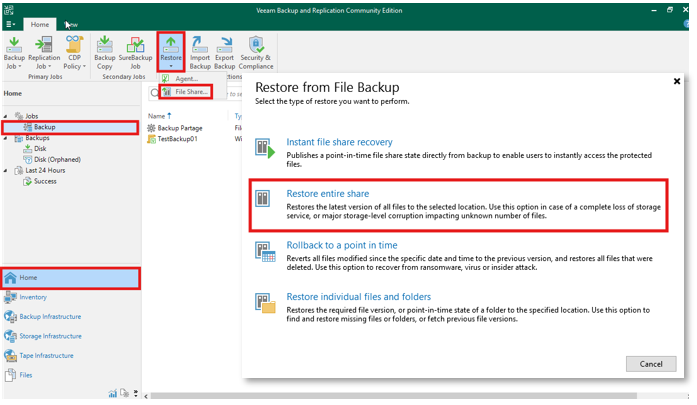Select Instant file share recovery
The width and height of the screenshot is (697, 405).
coord(339,142)
